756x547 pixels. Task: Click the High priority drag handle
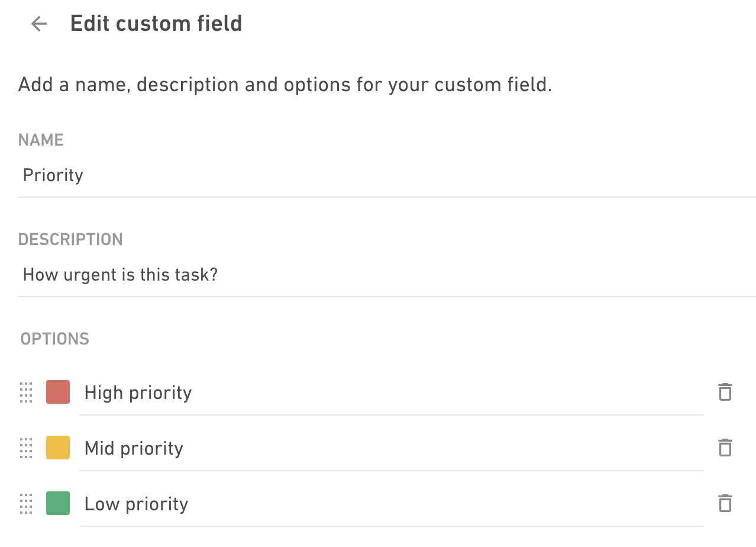tap(26, 392)
